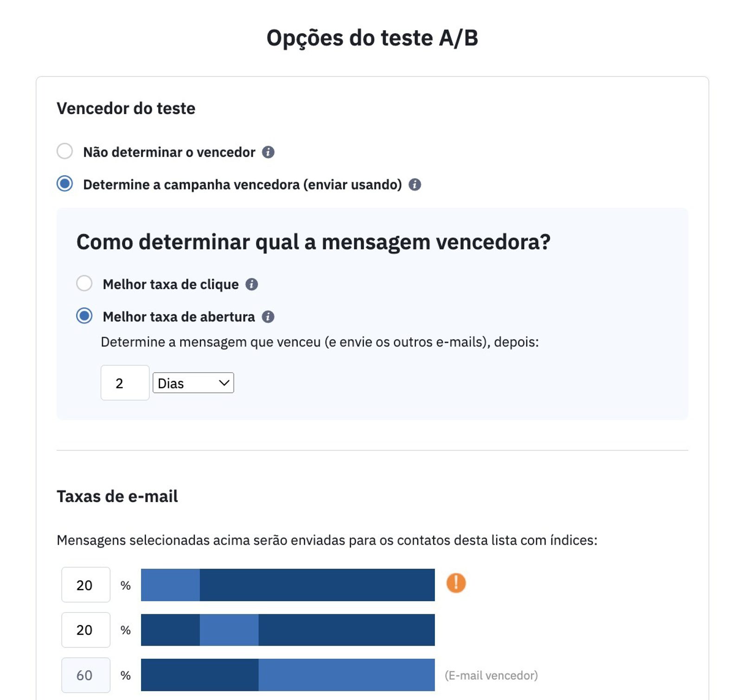The image size is (742, 700).
Task: Click the "Vencedor do teste" section heading
Action: pyautogui.click(x=126, y=108)
